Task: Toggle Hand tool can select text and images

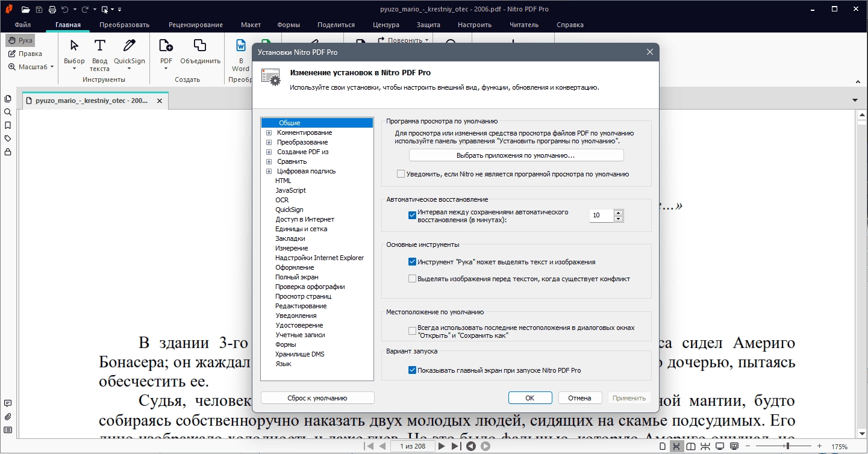Action: (x=412, y=262)
